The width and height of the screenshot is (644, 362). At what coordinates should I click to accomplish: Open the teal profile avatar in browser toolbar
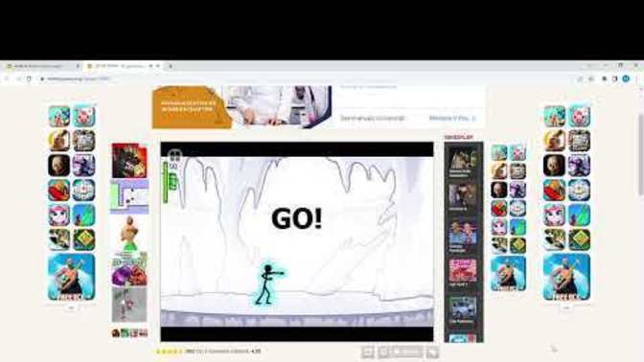pos(626,79)
